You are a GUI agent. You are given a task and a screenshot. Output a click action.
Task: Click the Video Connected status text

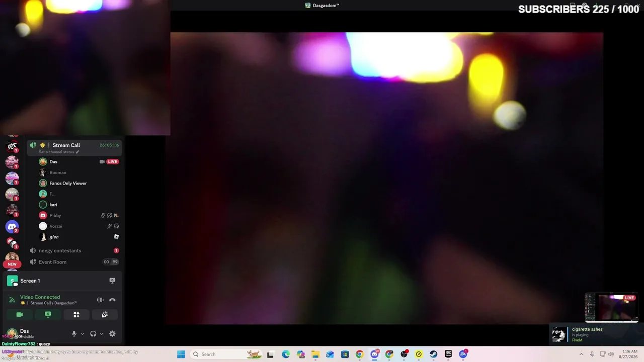[40, 297]
